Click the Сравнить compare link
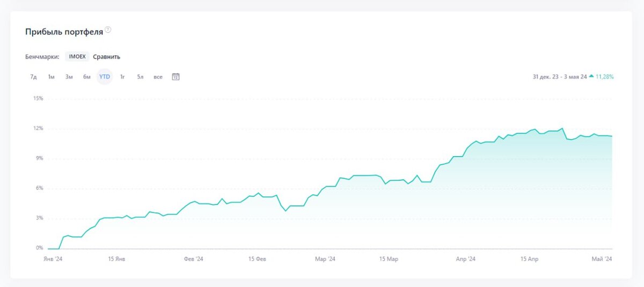Screen dimensions: 644x287 coord(106,56)
